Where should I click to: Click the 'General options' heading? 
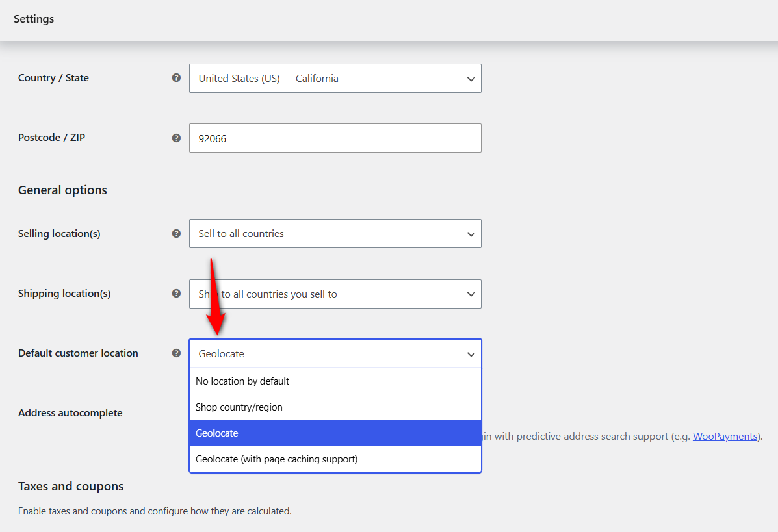[62, 190]
